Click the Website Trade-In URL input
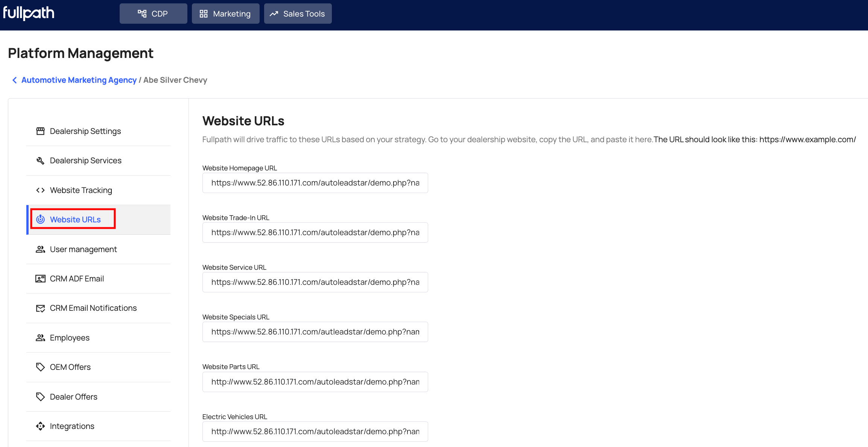This screenshot has width=868, height=447. (x=315, y=233)
